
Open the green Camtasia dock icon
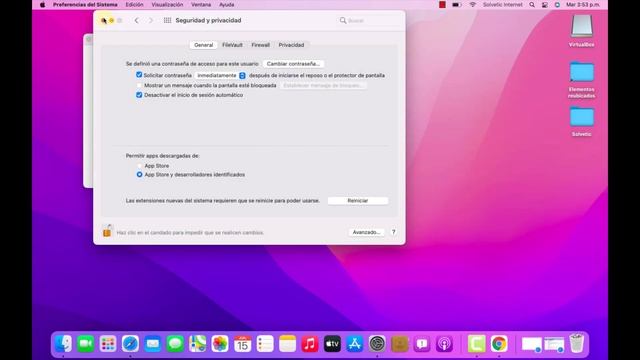click(x=476, y=344)
